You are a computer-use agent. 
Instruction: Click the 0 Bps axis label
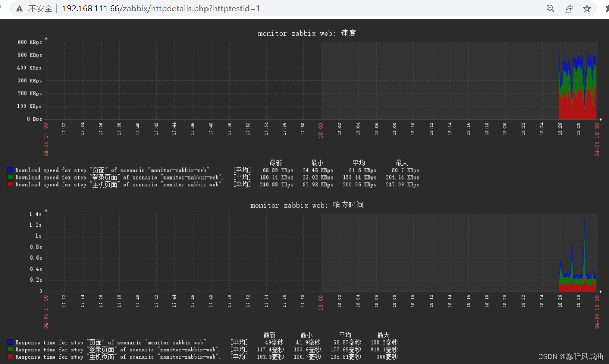click(x=34, y=119)
